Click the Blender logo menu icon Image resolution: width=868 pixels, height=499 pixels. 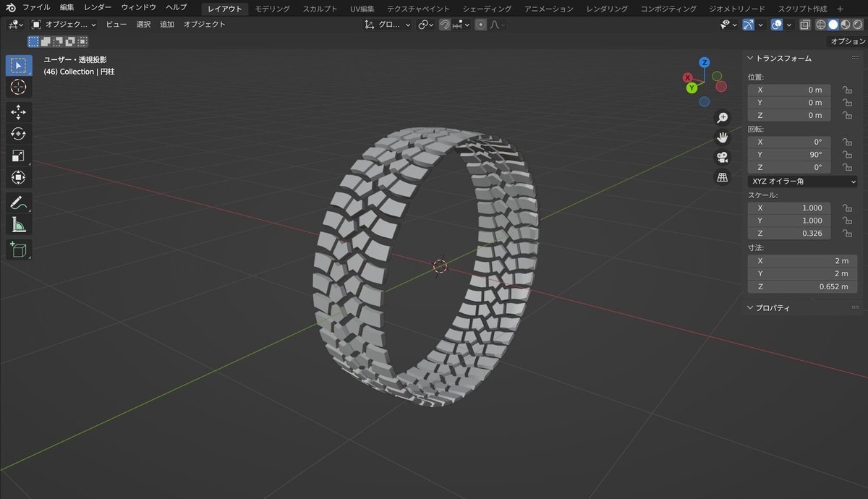(11, 7)
